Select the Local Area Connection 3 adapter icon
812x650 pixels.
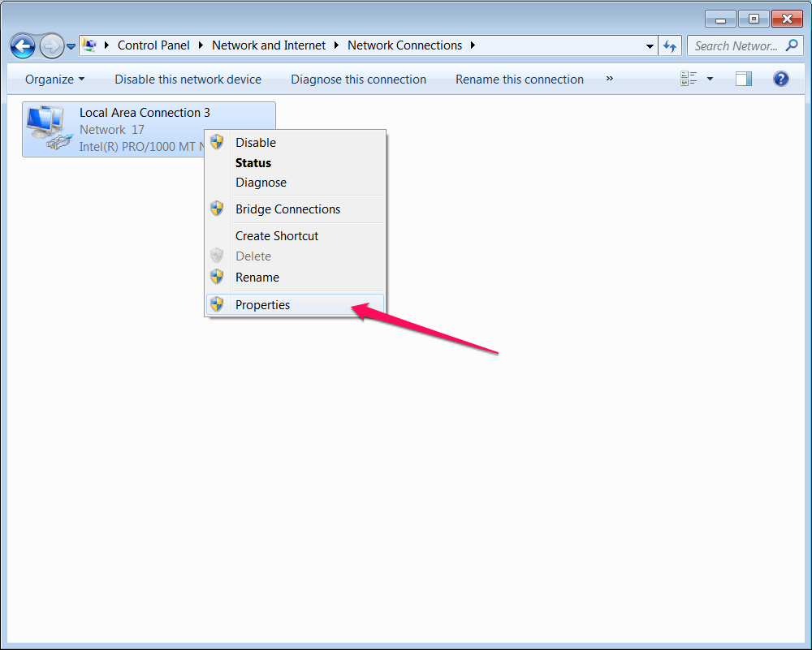(x=50, y=128)
